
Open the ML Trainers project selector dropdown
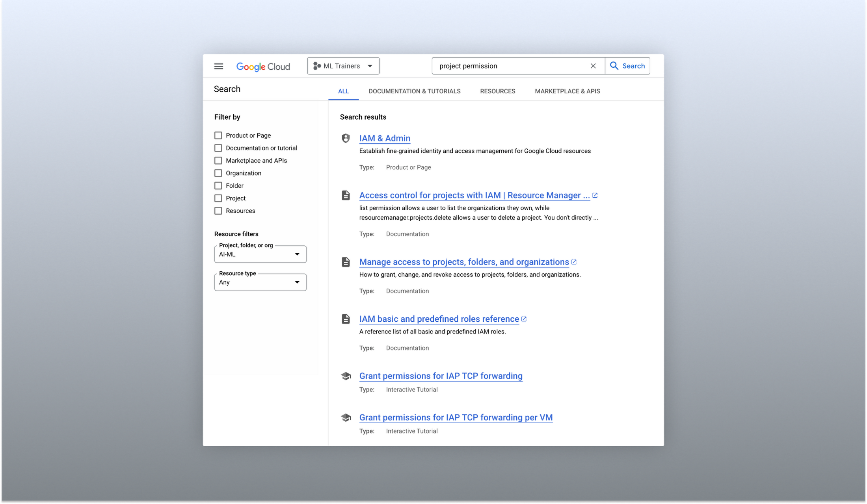343,66
